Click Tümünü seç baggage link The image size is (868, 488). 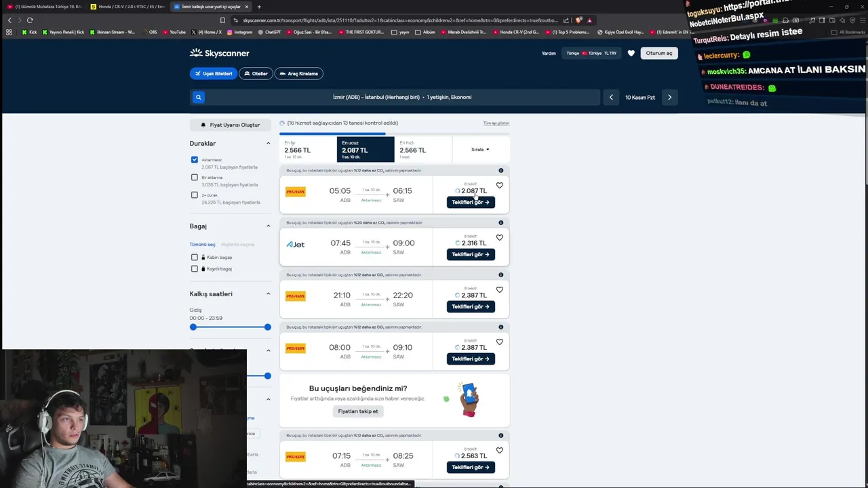coord(202,245)
